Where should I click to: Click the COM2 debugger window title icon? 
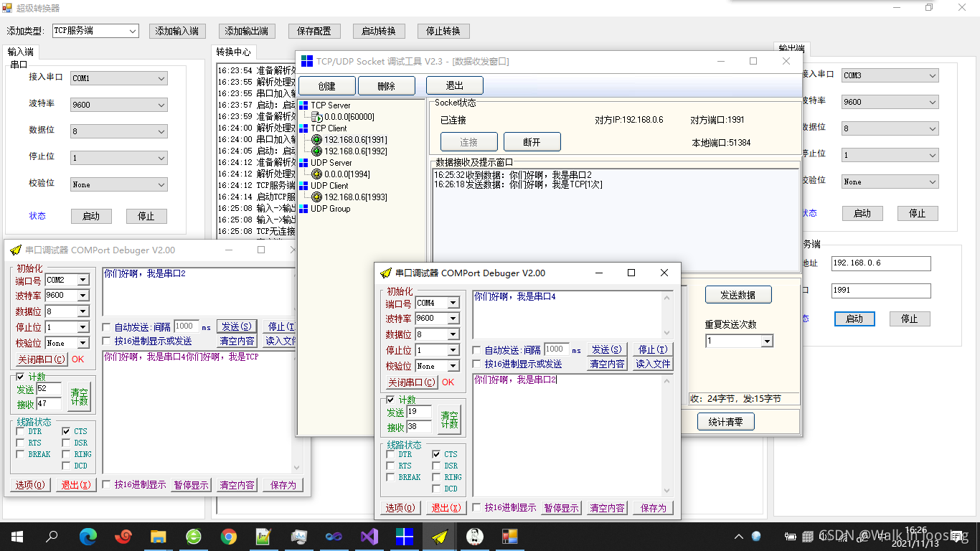point(16,250)
